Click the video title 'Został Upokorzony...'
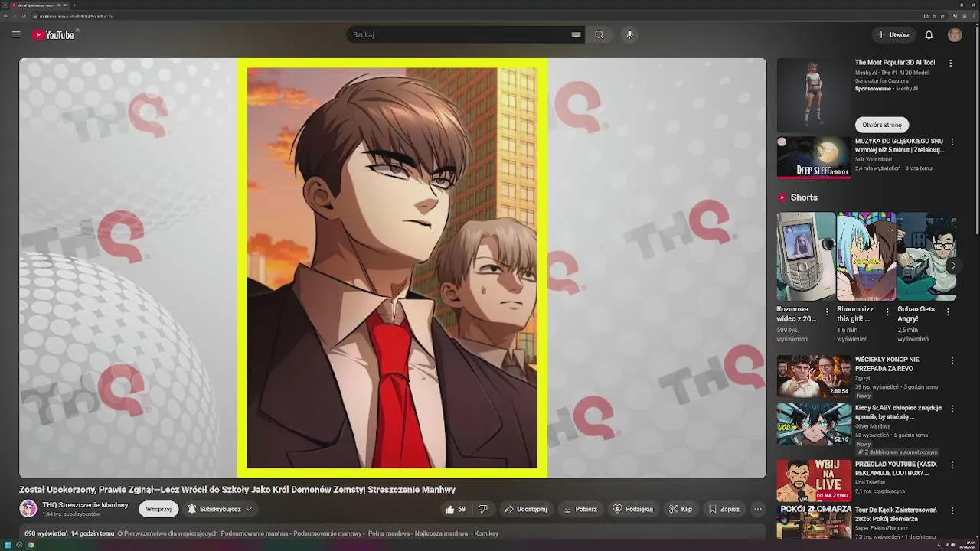Image resolution: width=980 pixels, height=551 pixels. 237,490
